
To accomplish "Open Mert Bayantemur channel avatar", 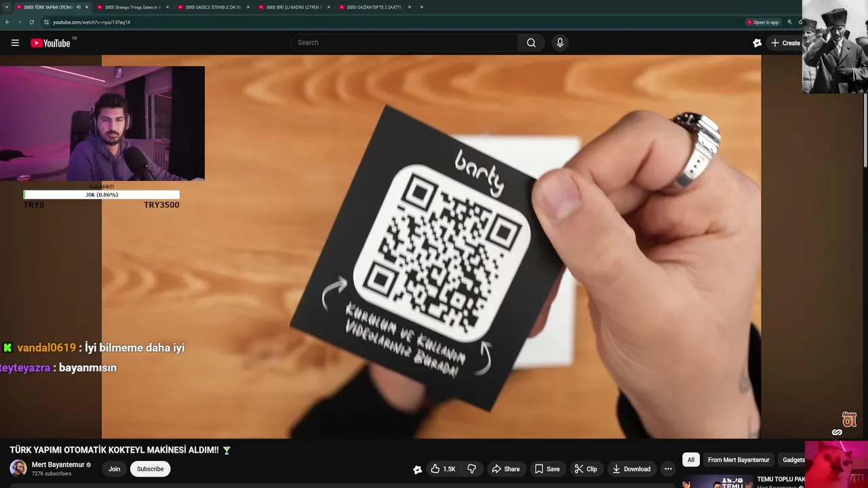I will (x=18, y=468).
